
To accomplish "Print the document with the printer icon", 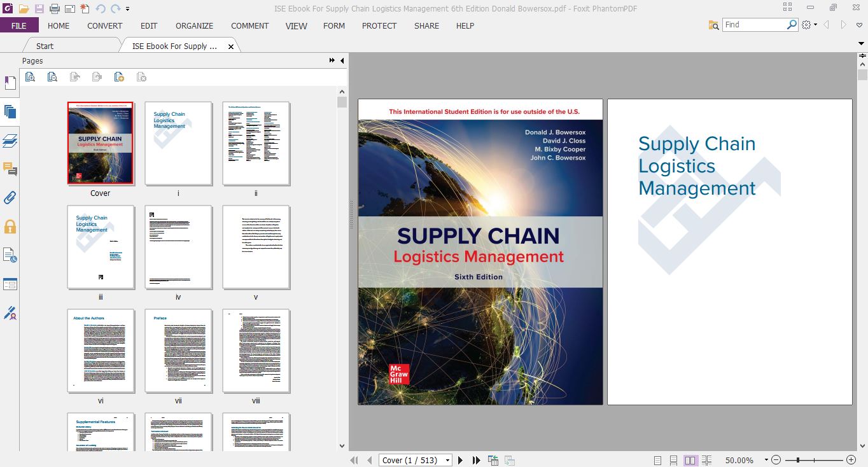I will [x=55, y=8].
